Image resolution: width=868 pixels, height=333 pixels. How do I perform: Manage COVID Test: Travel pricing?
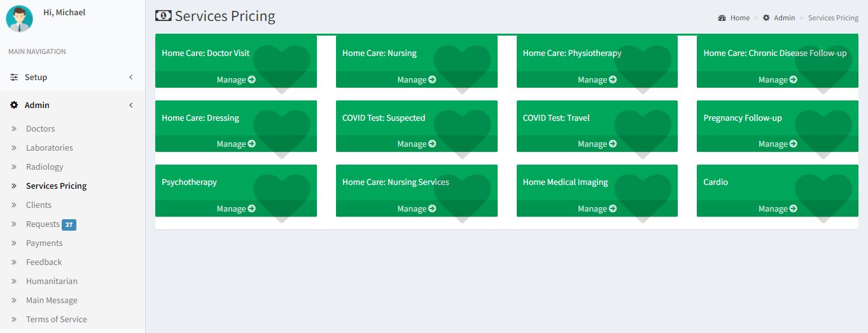click(597, 144)
